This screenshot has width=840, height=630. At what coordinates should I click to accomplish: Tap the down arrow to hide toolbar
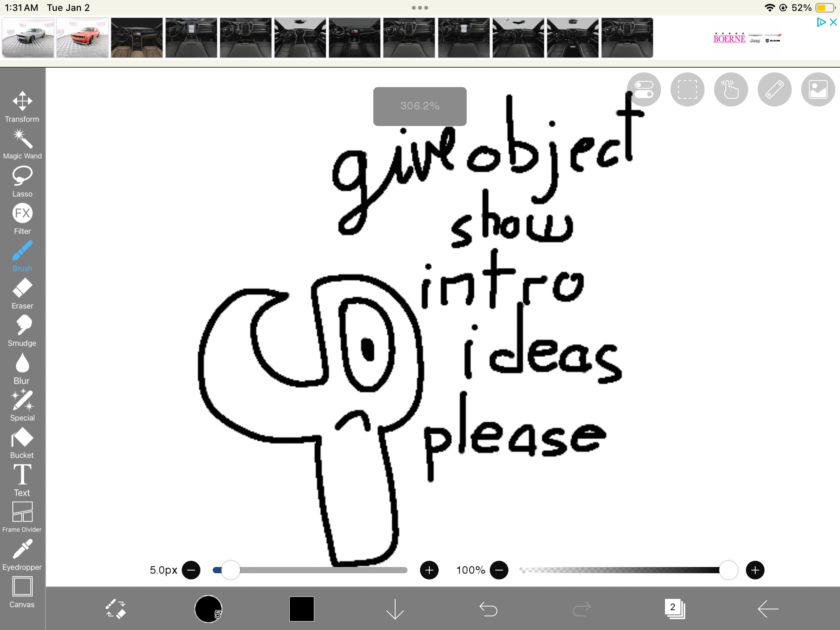tap(395, 609)
